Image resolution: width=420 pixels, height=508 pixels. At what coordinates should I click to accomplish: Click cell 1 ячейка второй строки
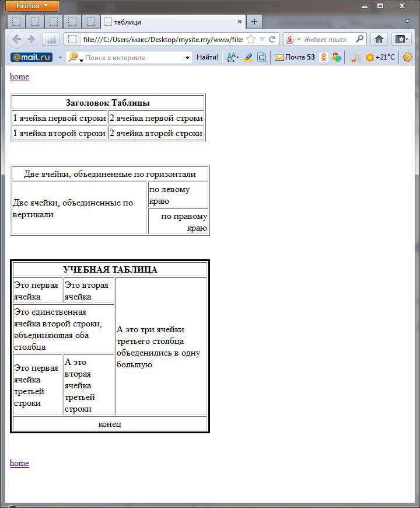[60, 133]
